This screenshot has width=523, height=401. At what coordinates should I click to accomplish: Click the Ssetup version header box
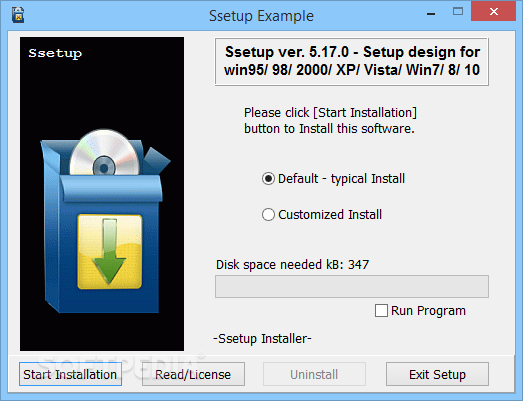click(x=352, y=62)
